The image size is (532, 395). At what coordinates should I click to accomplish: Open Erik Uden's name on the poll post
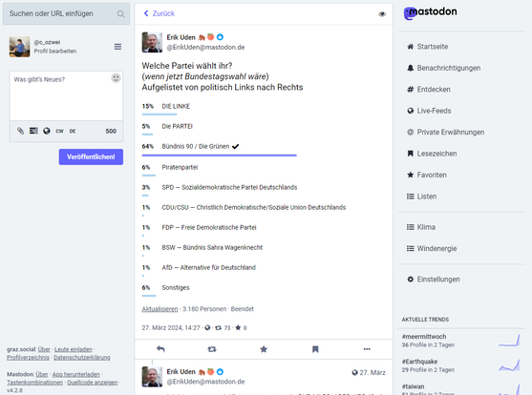pyautogui.click(x=181, y=37)
